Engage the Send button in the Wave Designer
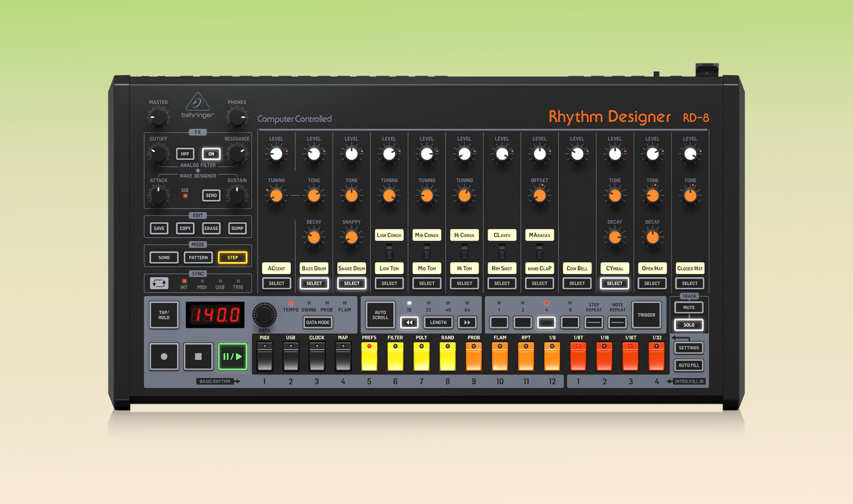The width and height of the screenshot is (853, 504). (211, 195)
